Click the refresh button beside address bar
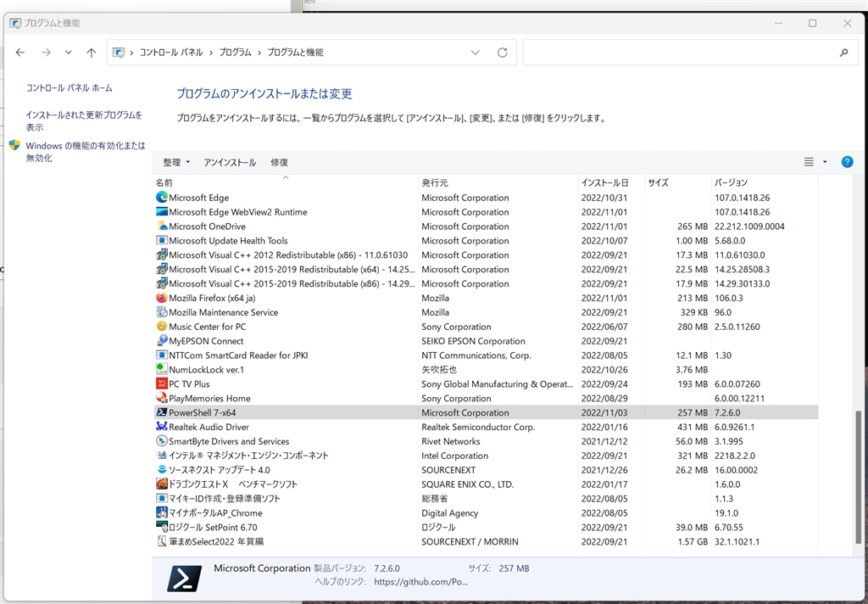Viewport: 868px width, 604px height. [502, 53]
